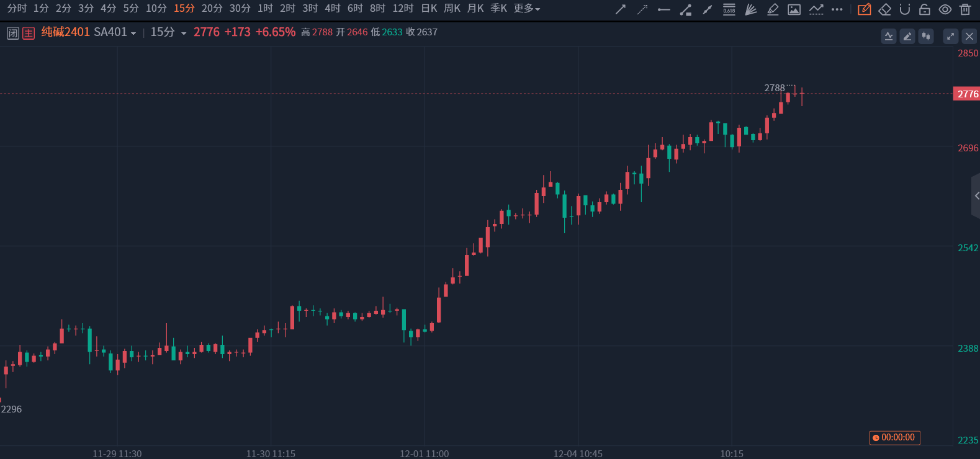Expand the side panel arrow on right edge
Viewport: 980px width, 459px height.
[x=976, y=196]
